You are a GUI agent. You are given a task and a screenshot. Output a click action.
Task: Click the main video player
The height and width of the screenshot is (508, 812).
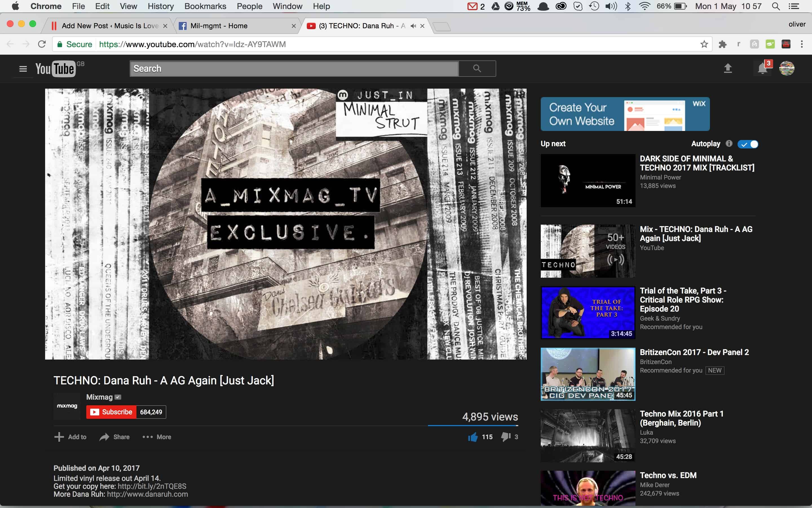point(286,224)
